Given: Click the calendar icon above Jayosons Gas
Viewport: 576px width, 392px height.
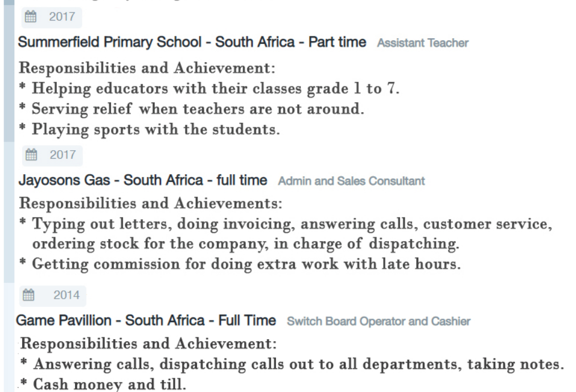Looking at the screenshot, I should point(32,155).
